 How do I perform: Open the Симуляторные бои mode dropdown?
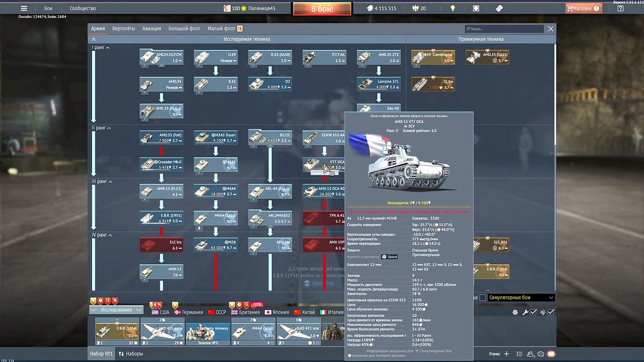pos(521,298)
